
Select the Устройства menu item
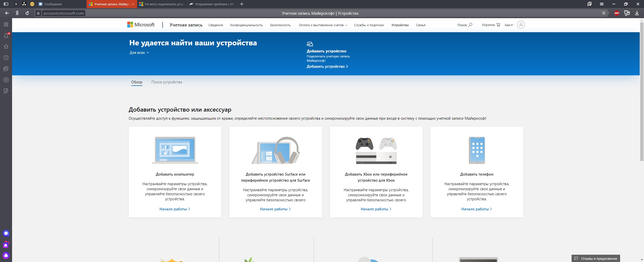click(400, 25)
